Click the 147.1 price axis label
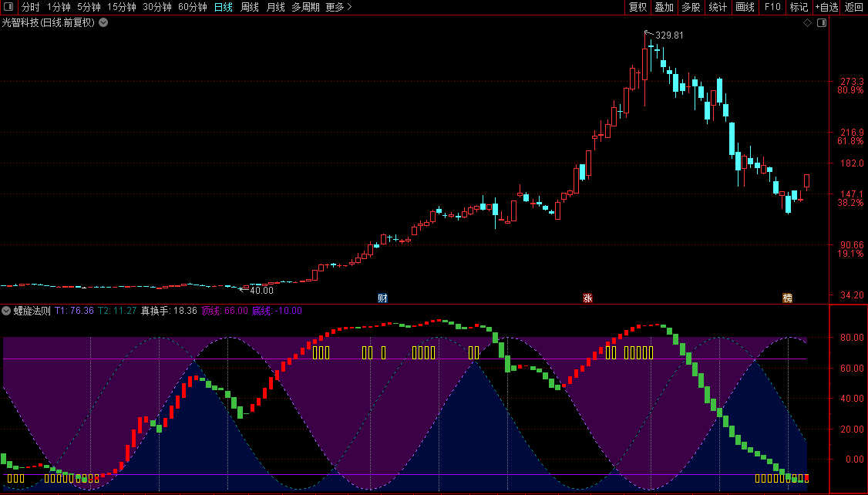Screen dimensions: 868x495 (x=852, y=194)
